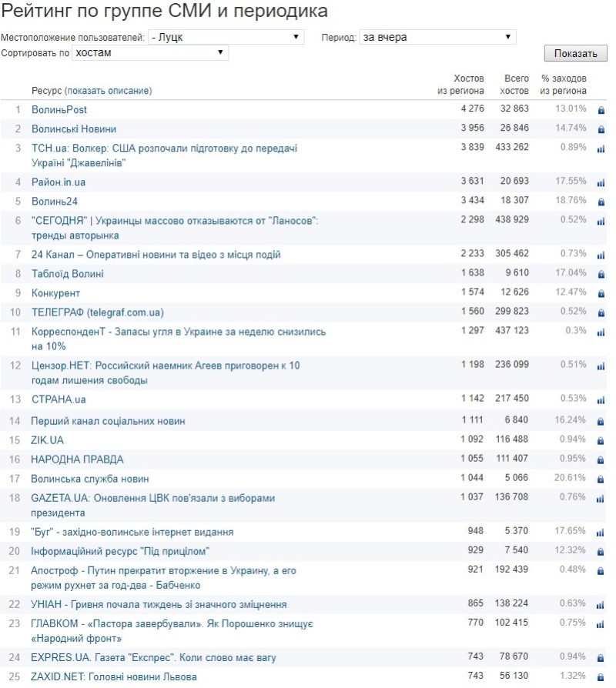Open the Волинські Новини resource link
The image size is (616, 688).
[74, 129]
